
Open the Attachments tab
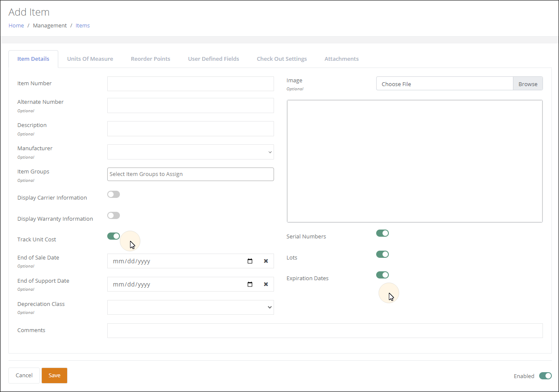coord(342,59)
